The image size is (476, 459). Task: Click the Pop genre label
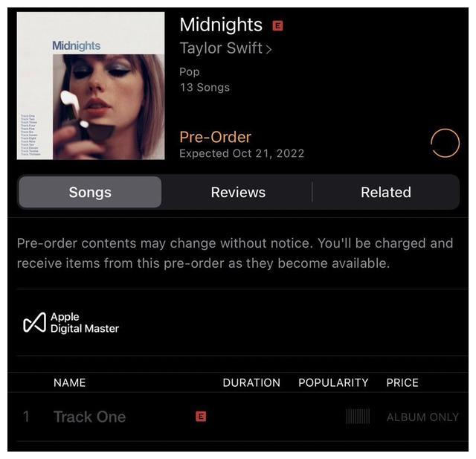click(190, 72)
